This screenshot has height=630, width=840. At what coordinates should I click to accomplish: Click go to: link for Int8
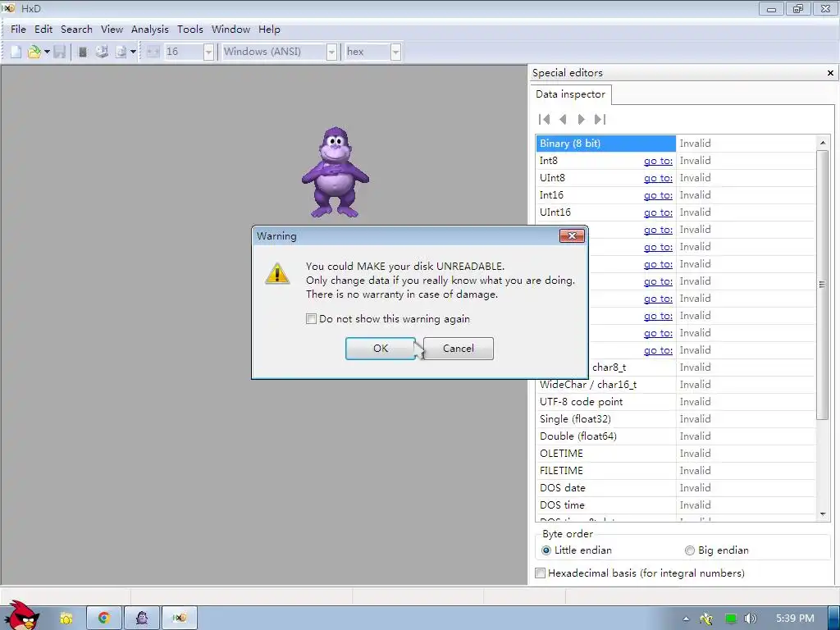tap(658, 161)
